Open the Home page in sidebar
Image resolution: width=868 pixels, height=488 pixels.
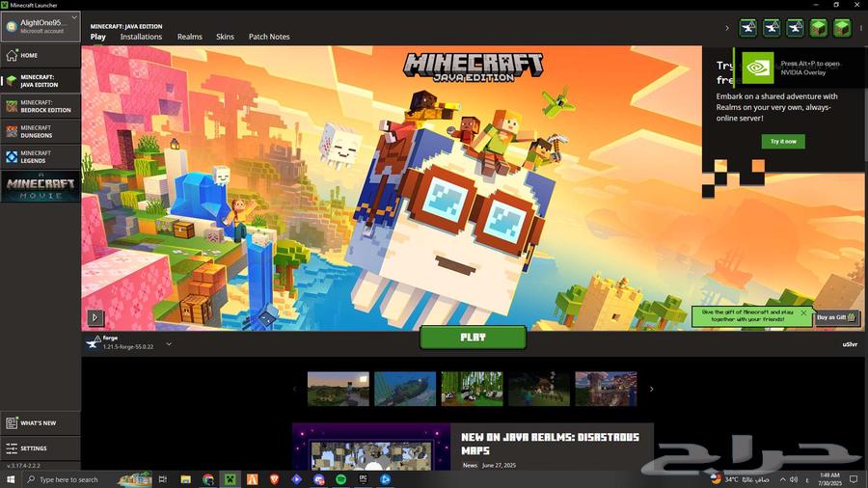pos(41,55)
